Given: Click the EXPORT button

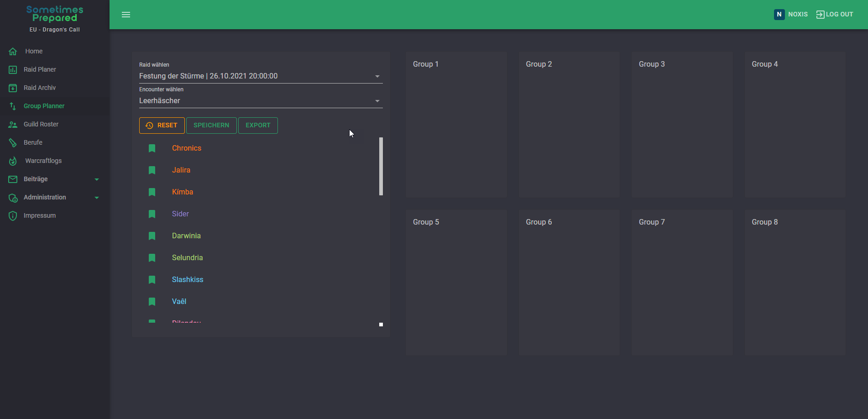Looking at the screenshot, I should point(258,125).
